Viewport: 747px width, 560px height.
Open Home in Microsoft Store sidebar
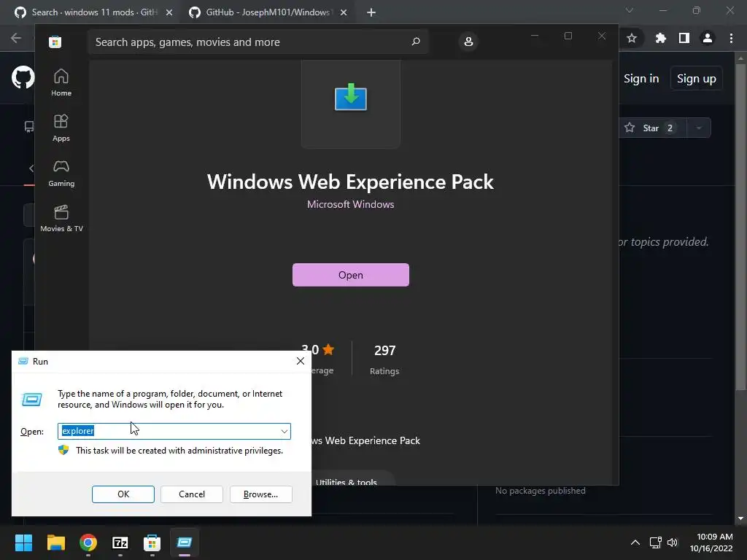61,82
